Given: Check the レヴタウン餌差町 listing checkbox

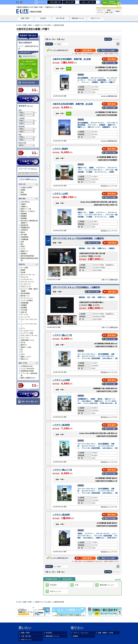Looking at the screenshot, I should tap(48, 168).
